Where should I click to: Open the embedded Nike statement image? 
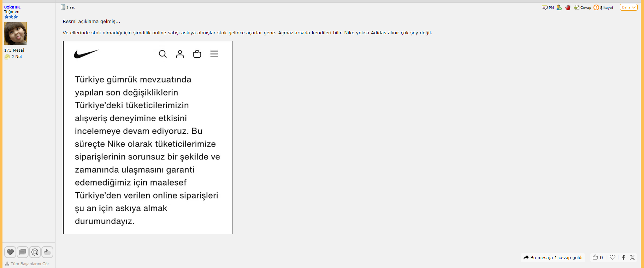(148, 138)
